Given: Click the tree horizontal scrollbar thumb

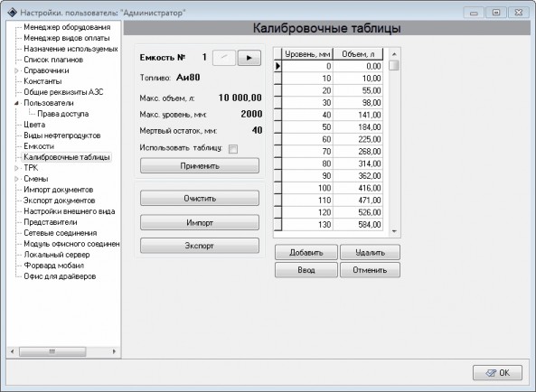Looking at the screenshot, I should point(52,351).
